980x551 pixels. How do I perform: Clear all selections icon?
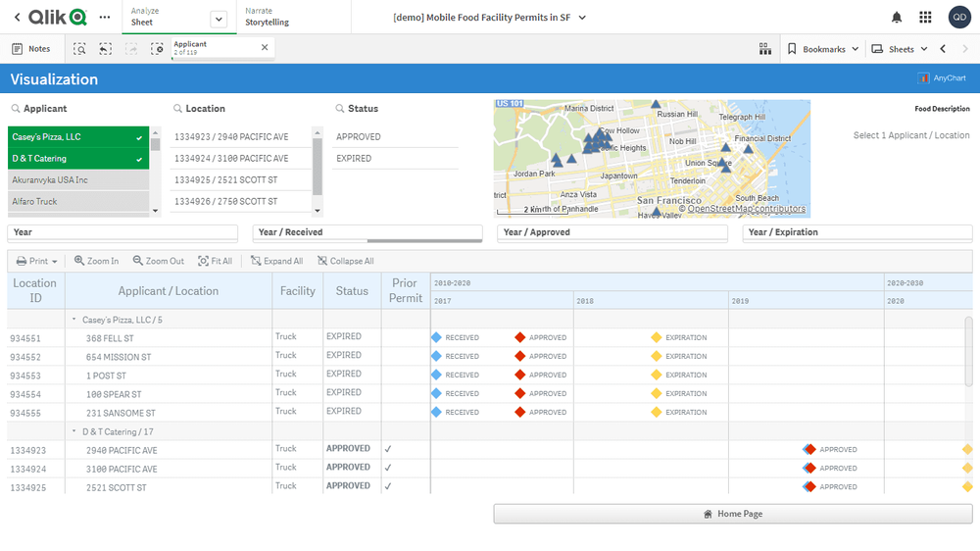click(157, 49)
